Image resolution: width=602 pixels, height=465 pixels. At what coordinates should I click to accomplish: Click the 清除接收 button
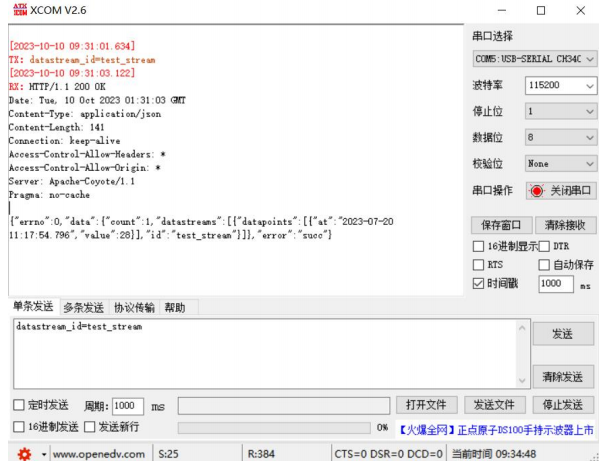565,225
